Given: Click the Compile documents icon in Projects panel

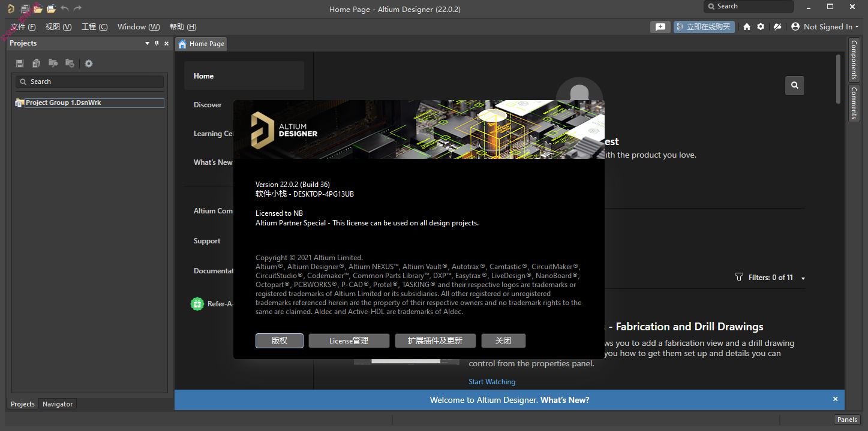Looking at the screenshot, I should click(36, 64).
